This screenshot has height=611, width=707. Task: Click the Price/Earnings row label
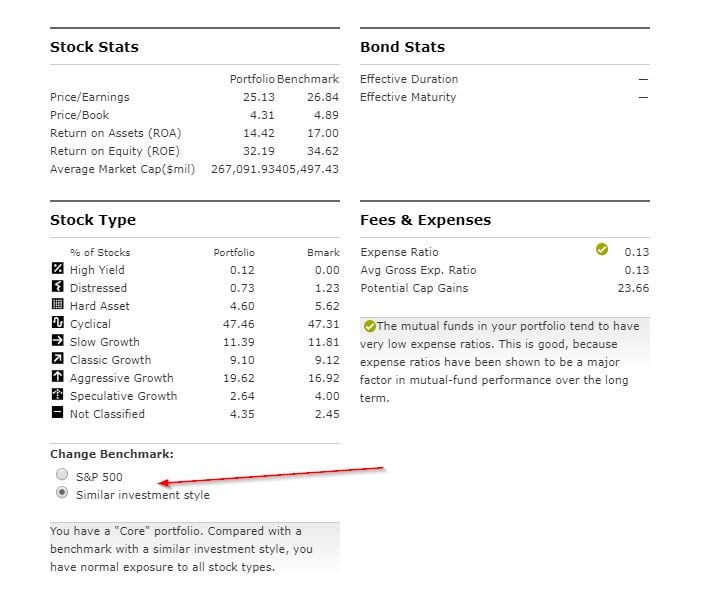point(89,97)
